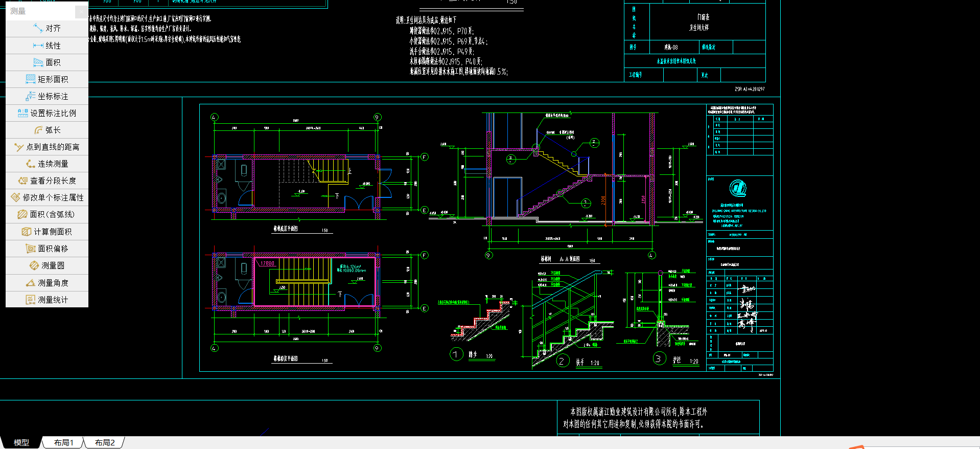Click the magenta 17880 dimension label
The width and height of the screenshot is (980, 449).
click(267, 264)
